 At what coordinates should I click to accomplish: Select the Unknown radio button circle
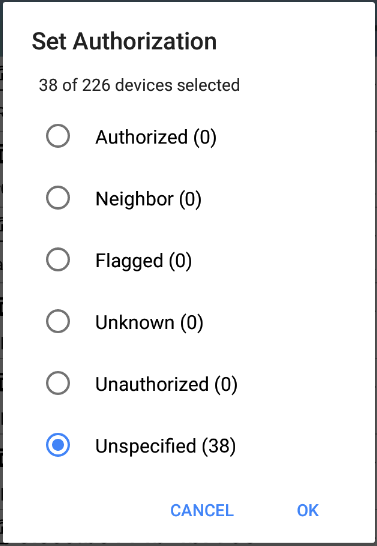pos(58,321)
